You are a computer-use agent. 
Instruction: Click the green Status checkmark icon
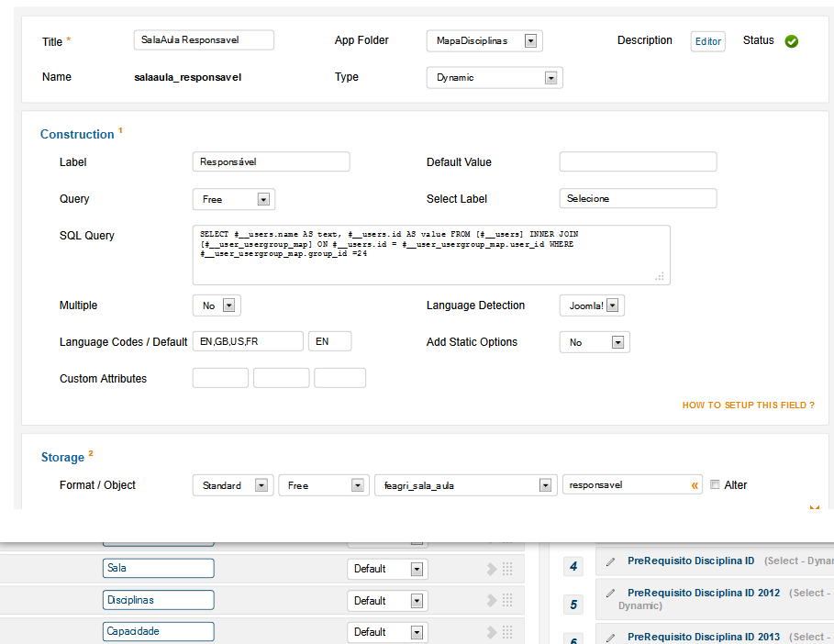click(x=791, y=41)
